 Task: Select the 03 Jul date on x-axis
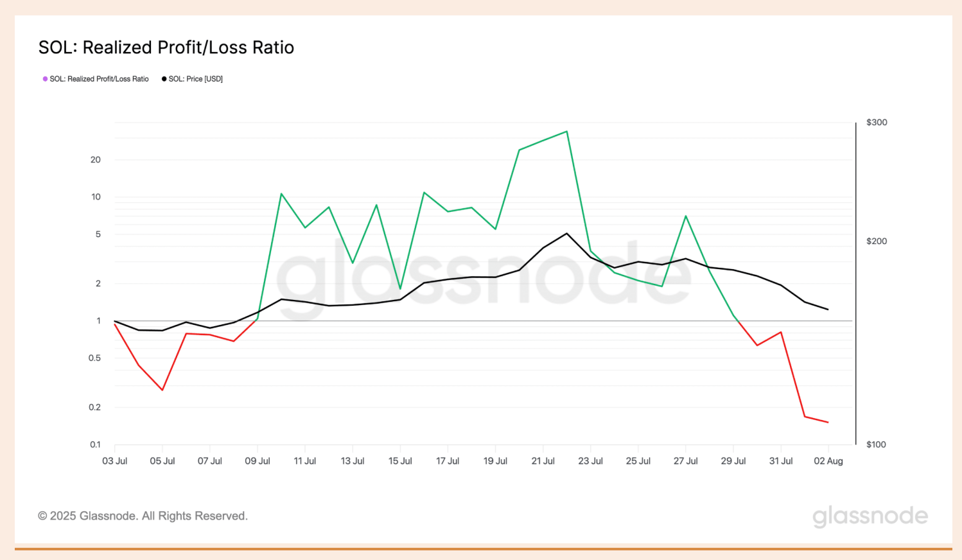pos(115,461)
